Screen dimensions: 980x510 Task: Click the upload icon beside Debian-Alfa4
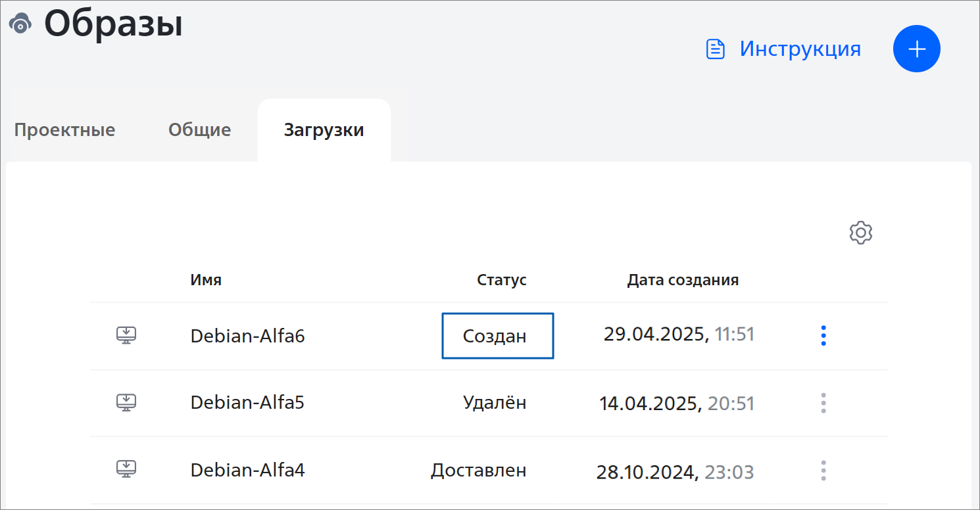point(126,469)
